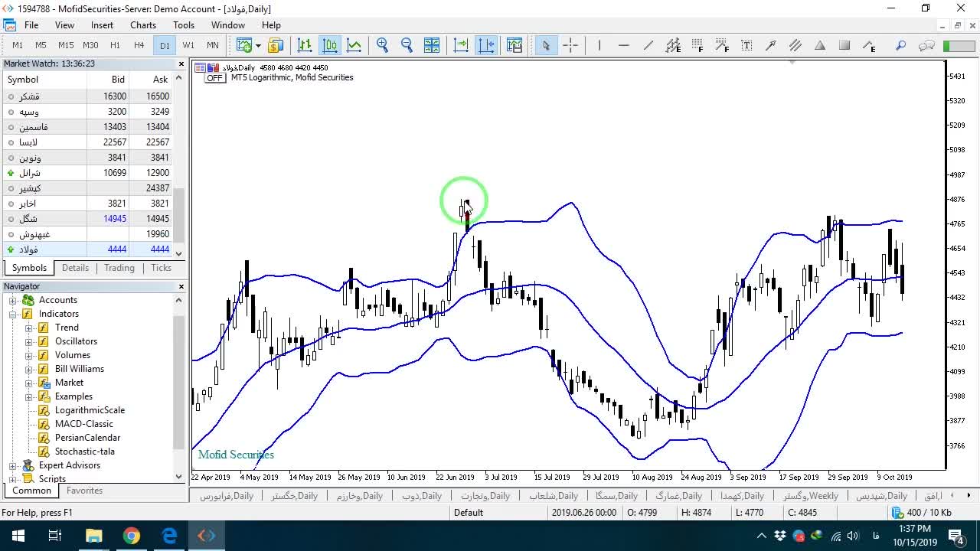Select the text label tool
980x551 pixels.
tap(746, 45)
